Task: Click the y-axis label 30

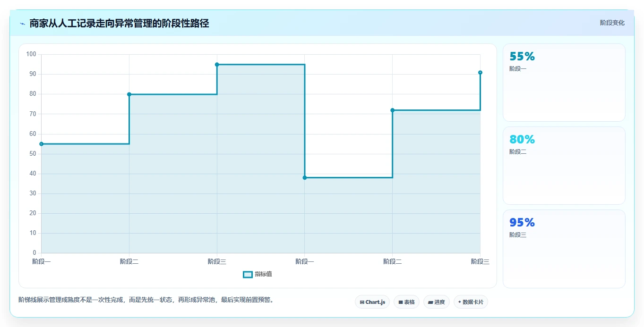Action: tap(33, 193)
